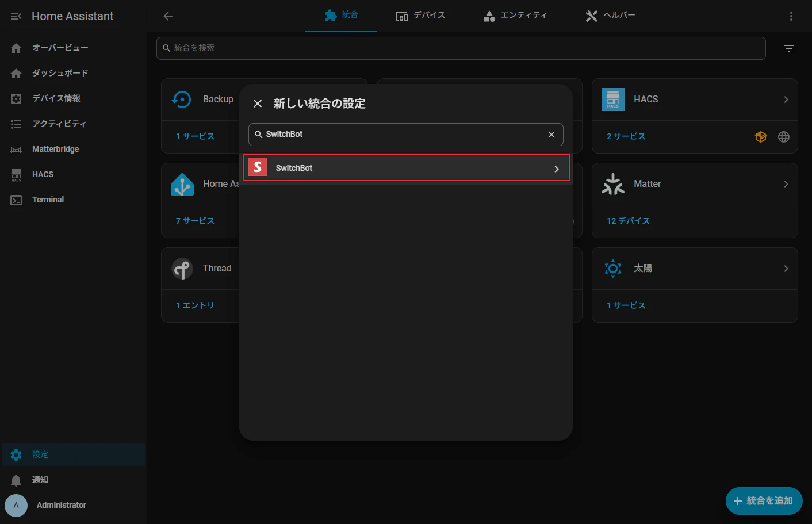Click the Sun integration icon
Image resolution: width=812 pixels, height=524 pixels.
pos(613,269)
